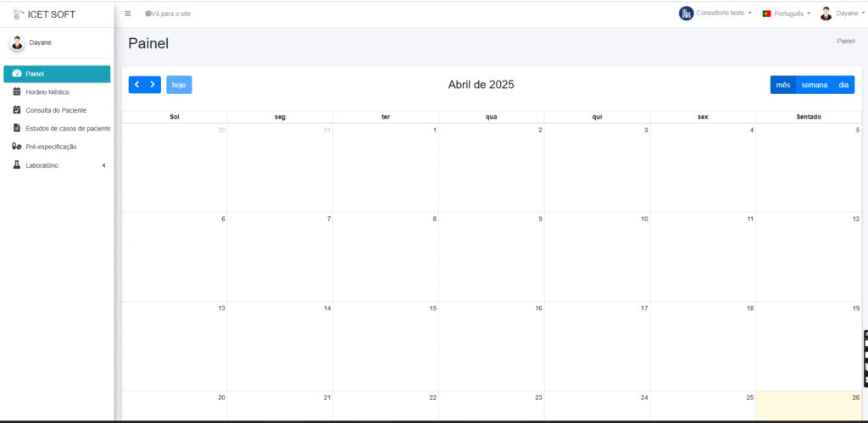
Task: Open Consulta do Paciente in the sidebar
Action: coord(57,110)
